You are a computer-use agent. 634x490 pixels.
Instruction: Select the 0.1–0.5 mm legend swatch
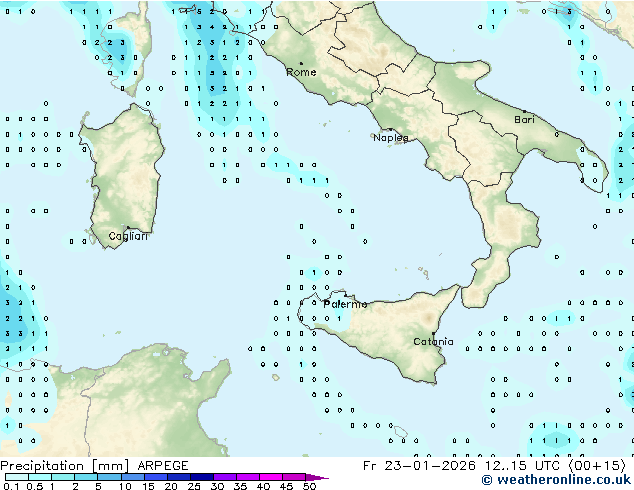coord(17,477)
